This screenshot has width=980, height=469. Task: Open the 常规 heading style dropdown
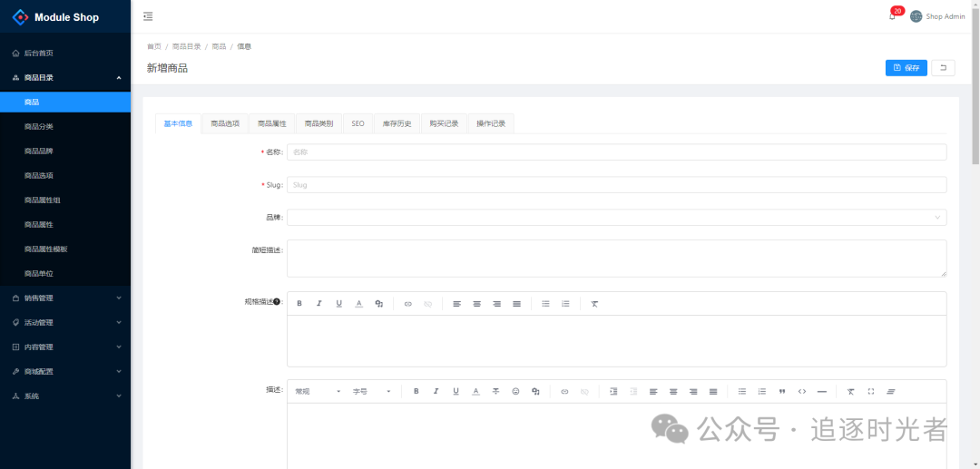pyautogui.click(x=318, y=391)
